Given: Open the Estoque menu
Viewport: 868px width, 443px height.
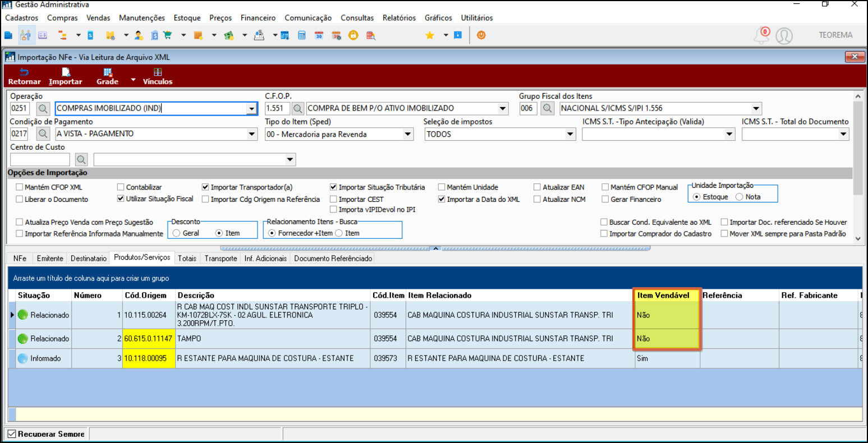Looking at the screenshot, I should [187, 18].
